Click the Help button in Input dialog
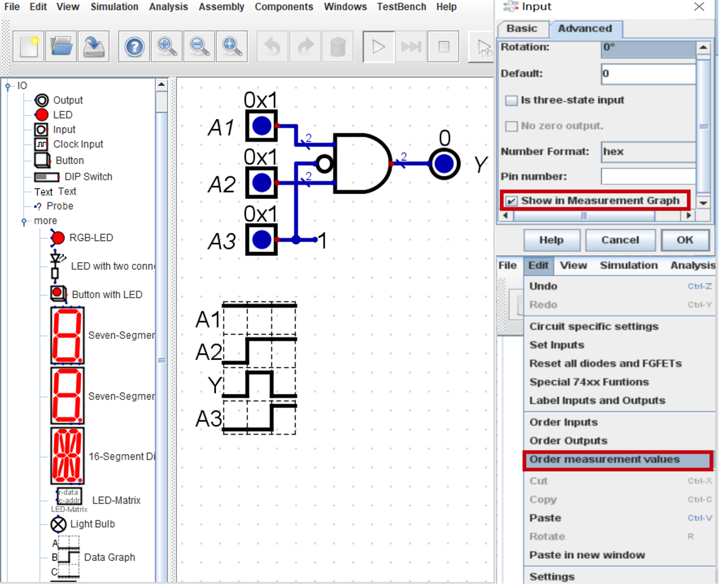 point(552,240)
